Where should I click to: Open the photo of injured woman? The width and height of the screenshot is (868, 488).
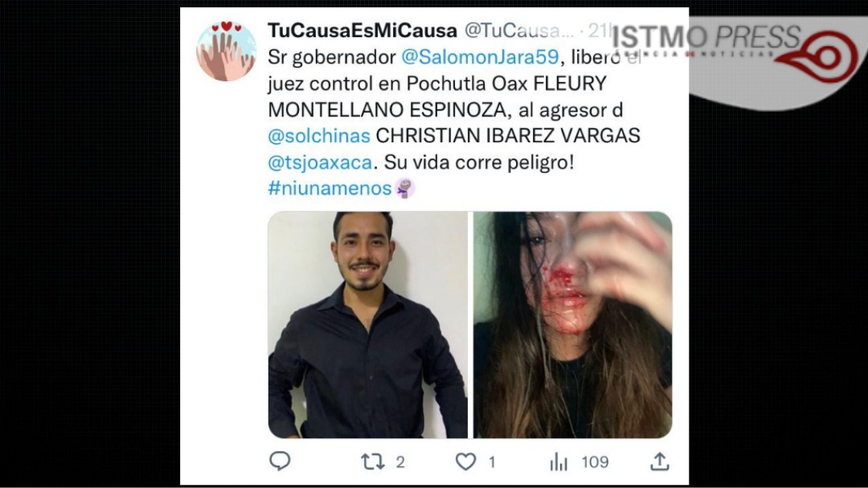click(x=572, y=325)
